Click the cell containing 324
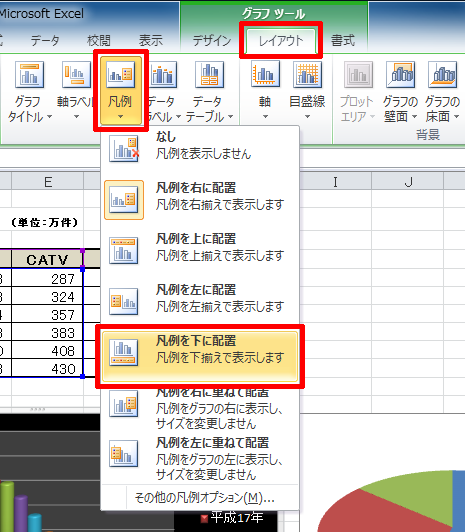The height and width of the screenshot is (532, 465). tap(47, 296)
